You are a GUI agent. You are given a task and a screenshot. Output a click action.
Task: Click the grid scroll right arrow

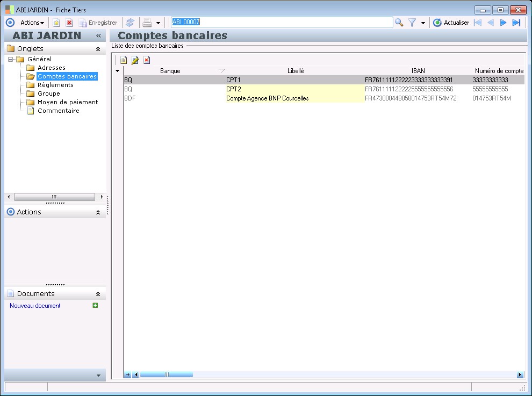[520, 375]
